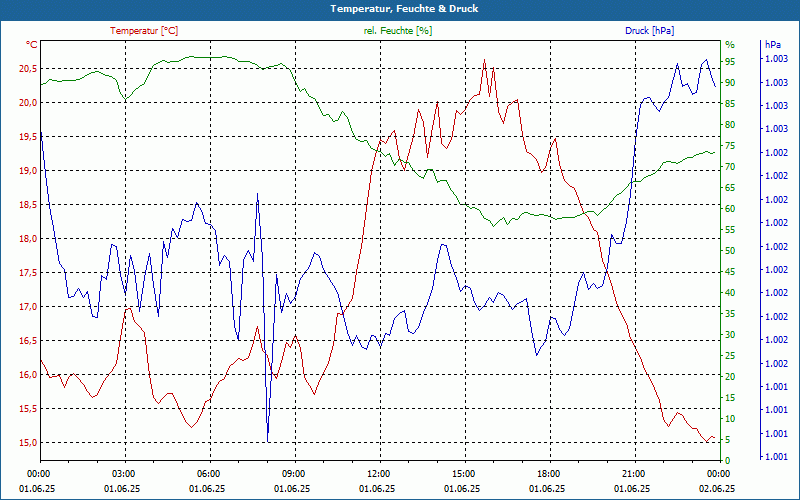Click the chart title 'Temperatur, Feuchte & Druck'
Viewport: 800px width, 500px height.
click(404, 9)
